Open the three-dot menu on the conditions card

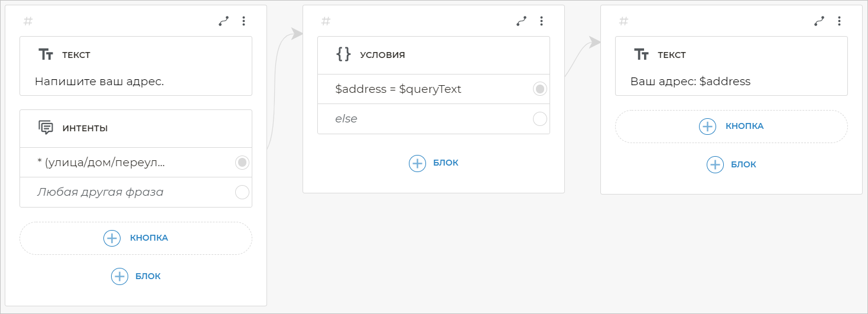tap(541, 21)
